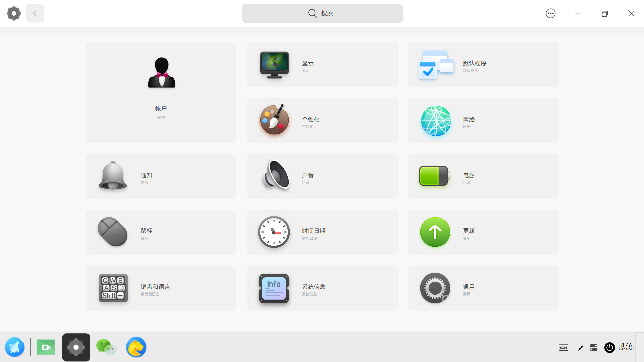Click the 搜索 search field
The width and height of the screenshot is (644, 362).
click(x=322, y=13)
